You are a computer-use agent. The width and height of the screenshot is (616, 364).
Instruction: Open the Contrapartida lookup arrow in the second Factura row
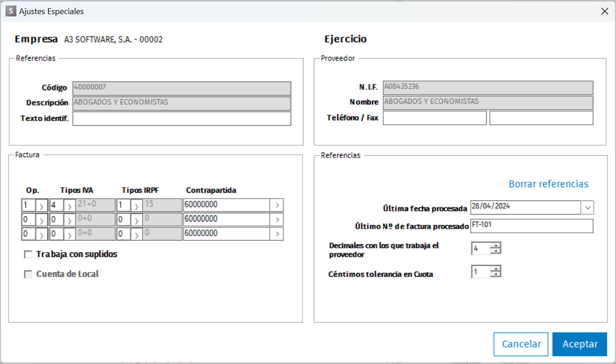[277, 220]
